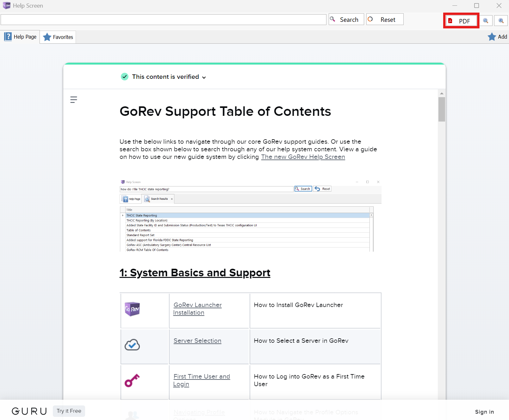Click the GoRev logo icon in the table

(132, 309)
